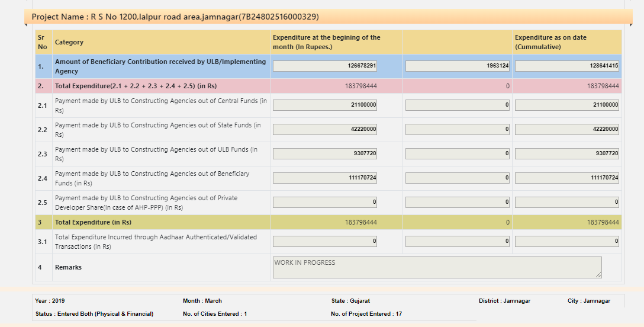Click ULB Funds cumulative expenditure field
The image size is (644, 327).
click(x=567, y=154)
